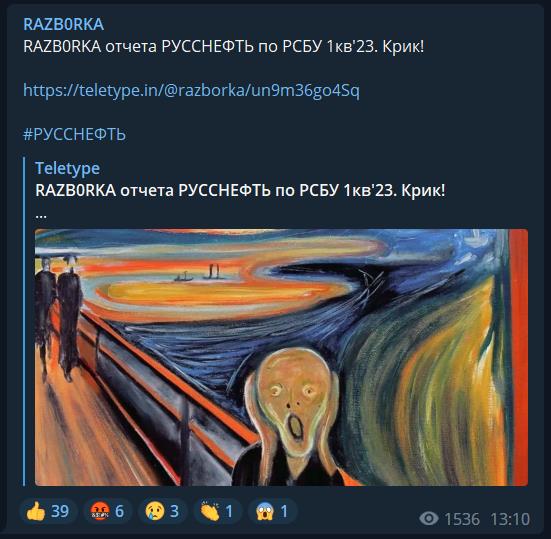Select the crying face reaction
The height and width of the screenshot is (539, 551).
pos(162,511)
